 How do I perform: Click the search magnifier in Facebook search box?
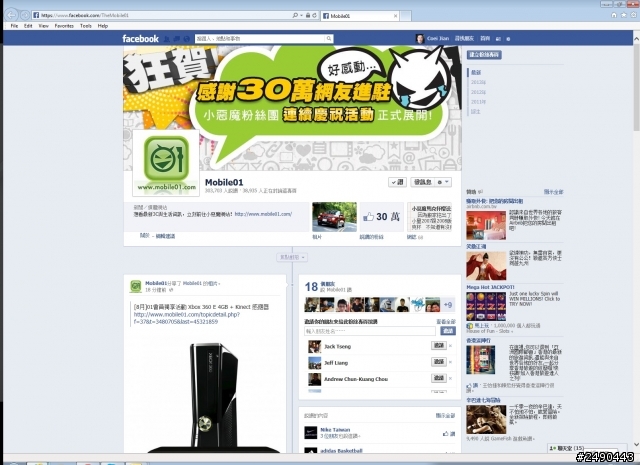click(329, 38)
